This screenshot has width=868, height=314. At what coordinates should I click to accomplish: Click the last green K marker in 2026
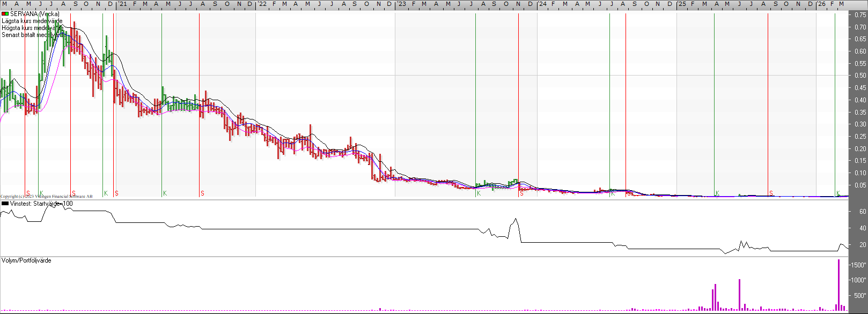pyautogui.click(x=838, y=193)
